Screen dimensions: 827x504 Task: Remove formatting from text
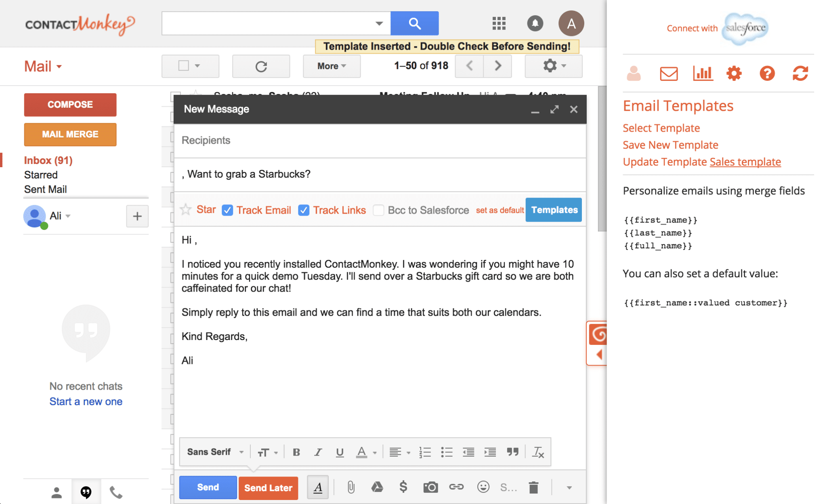click(x=538, y=452)
